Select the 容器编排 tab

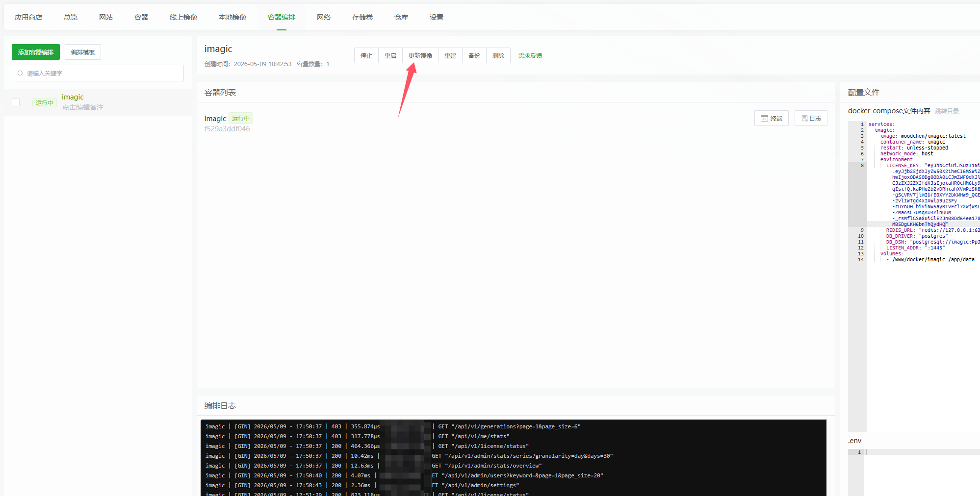point(282,17)
